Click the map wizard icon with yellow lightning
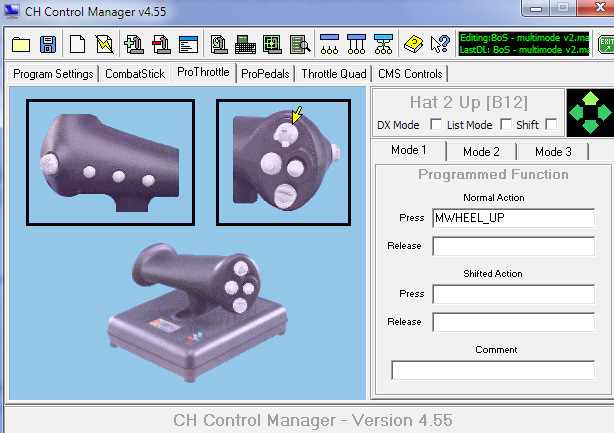Screen dimensions: 614x433 tap(105, 44)
